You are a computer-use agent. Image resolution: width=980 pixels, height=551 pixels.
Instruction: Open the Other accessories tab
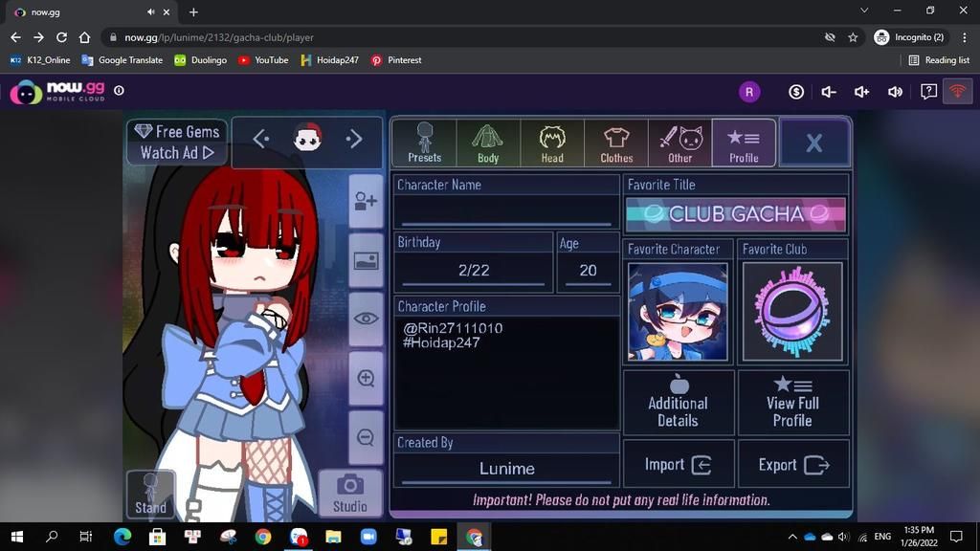(x=680, y=143)
